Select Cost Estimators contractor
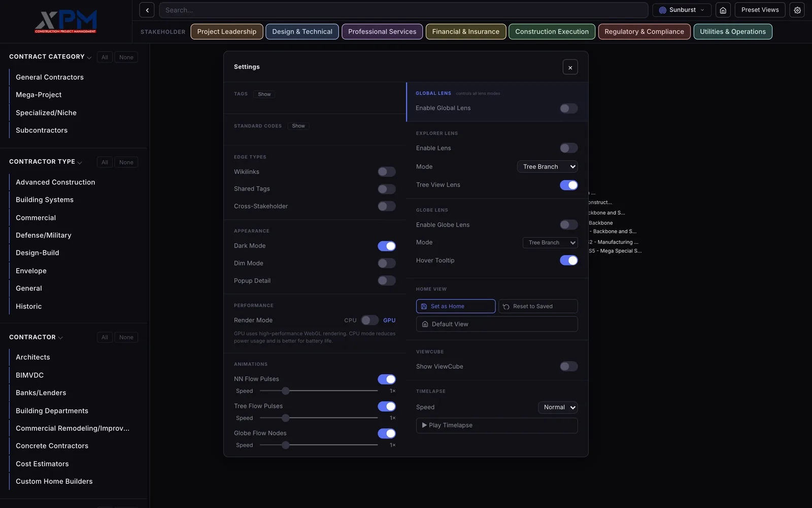Image resolution: width=812 pixels, height=508 pixels. click(42, 464)
